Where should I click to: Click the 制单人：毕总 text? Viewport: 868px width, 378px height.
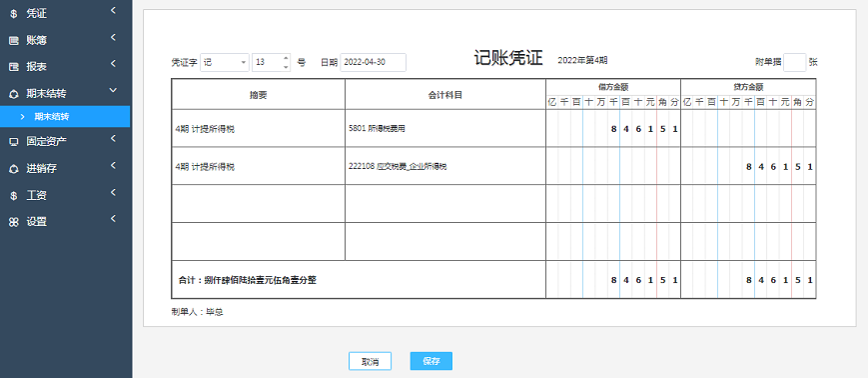198,312
